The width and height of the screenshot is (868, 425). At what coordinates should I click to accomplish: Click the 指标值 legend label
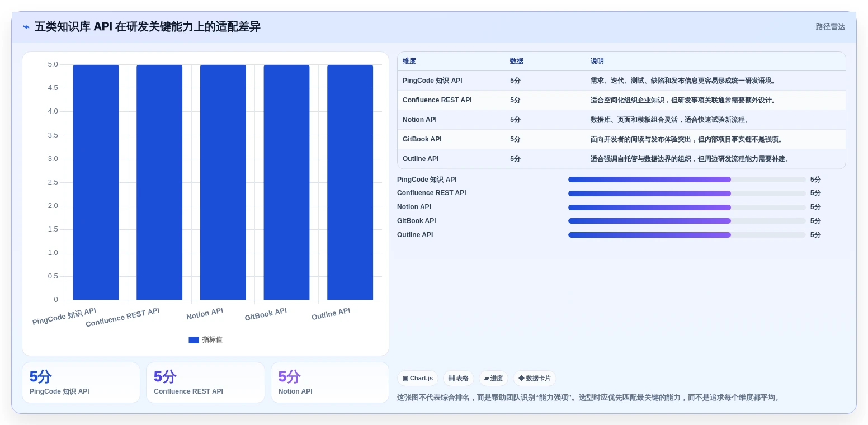pyautogui.click(x=213, y=339)
